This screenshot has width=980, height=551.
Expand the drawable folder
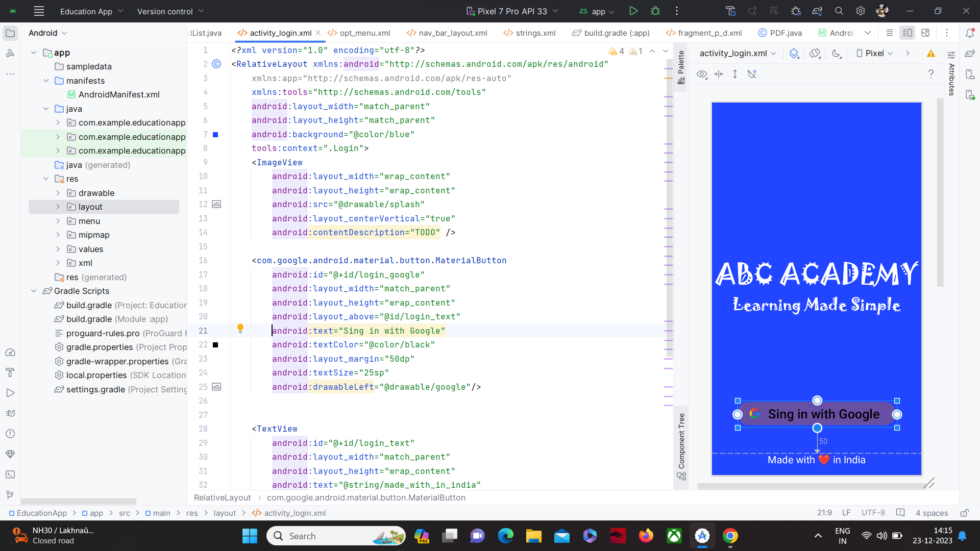click(58, 193)
